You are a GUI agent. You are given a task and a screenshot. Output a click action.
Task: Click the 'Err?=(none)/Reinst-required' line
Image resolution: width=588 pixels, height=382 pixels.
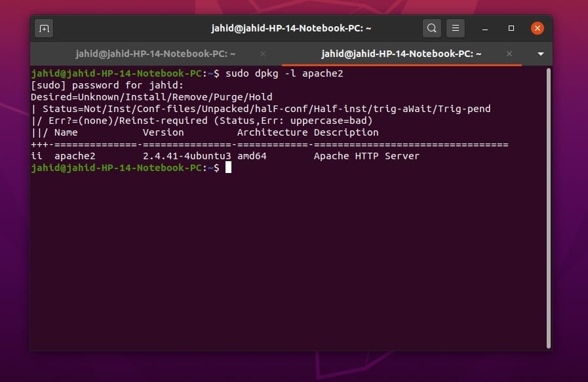201,121
